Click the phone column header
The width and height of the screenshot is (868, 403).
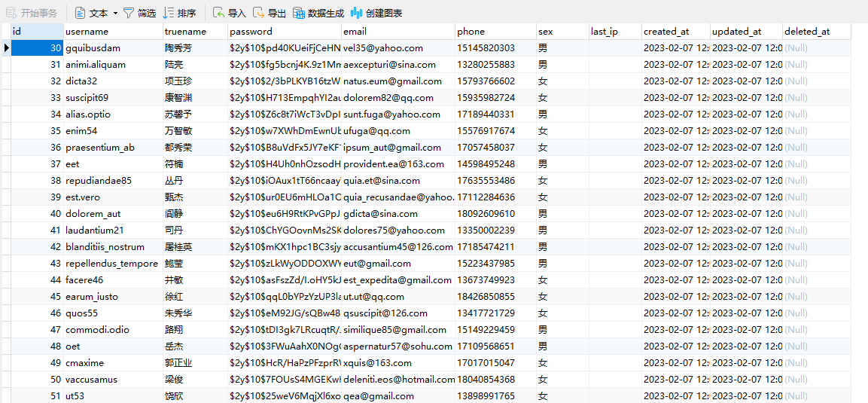495,32
